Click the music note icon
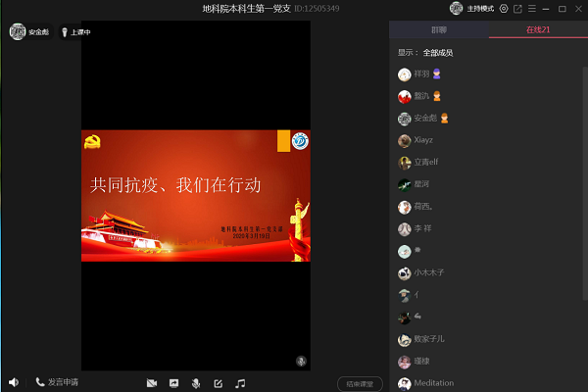The height and width of the screenshot is (392, 588). (x=240, y=382)
